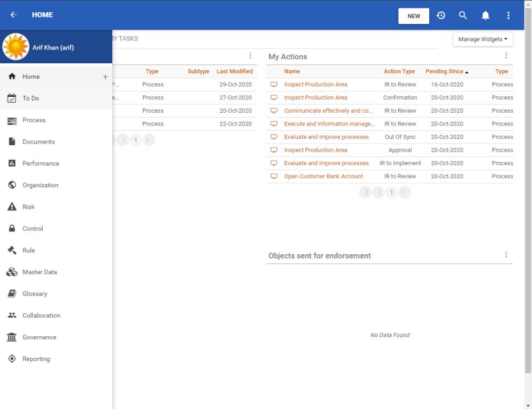Sort left table by Last Modified
Viewport: 532px width, 409px height.
point(235,71)
